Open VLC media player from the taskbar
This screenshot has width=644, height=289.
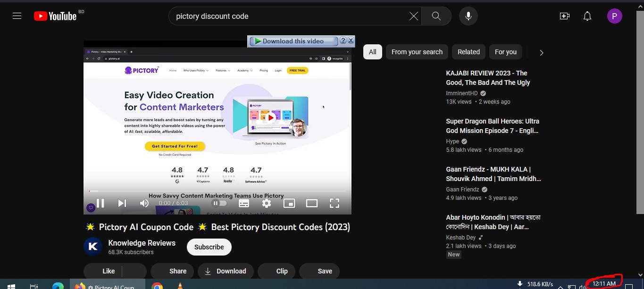pyautogui.click(x=179, y=286)
